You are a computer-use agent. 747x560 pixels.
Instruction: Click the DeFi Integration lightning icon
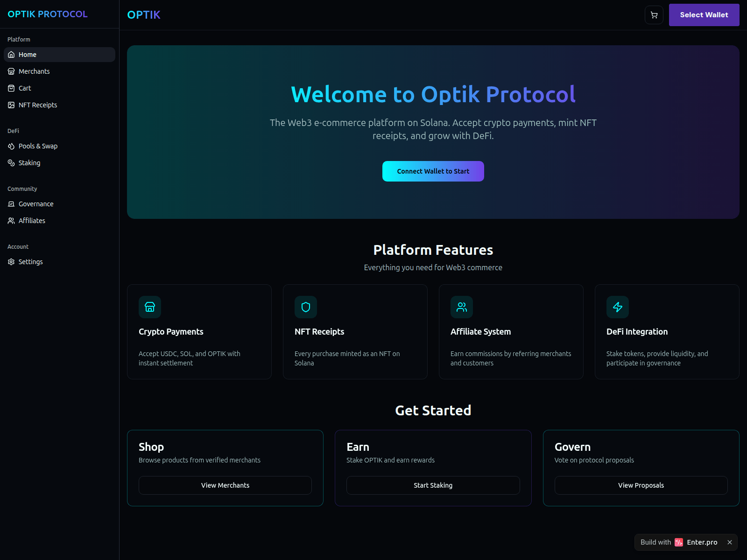coord(618,307)
